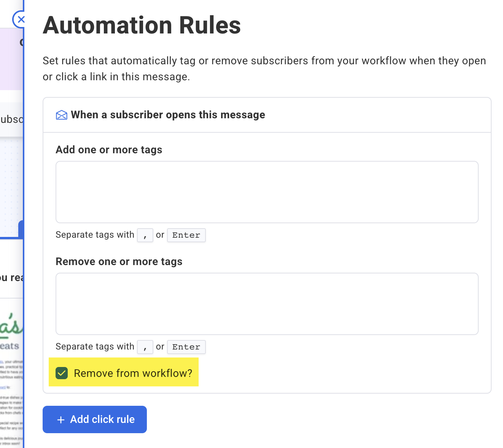
Task: Click the blue circled X close icon
Action: tap(21, 19)
